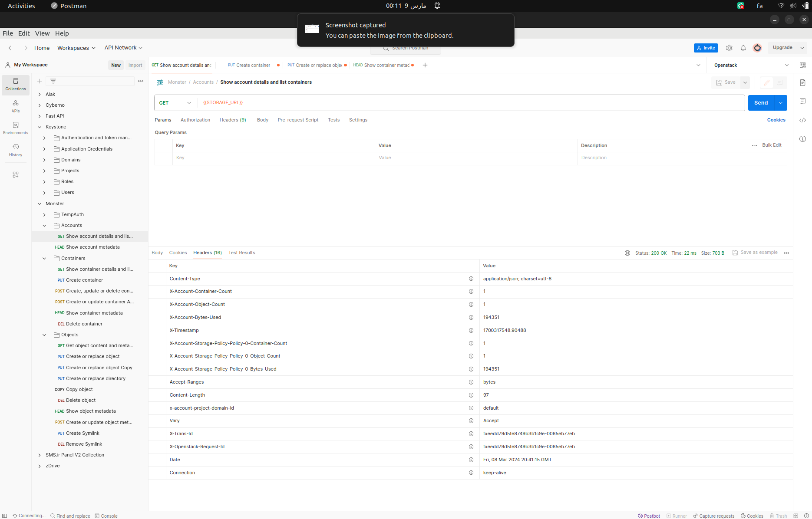
Task: Expand the TempAuth folder
Action: [x=44, y=215]
